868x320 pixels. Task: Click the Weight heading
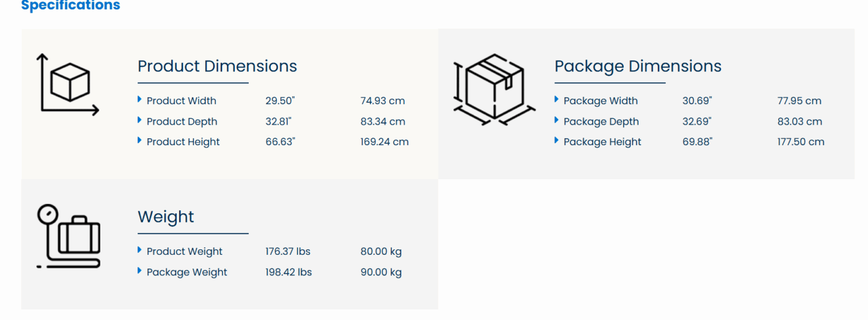[166, 217]
